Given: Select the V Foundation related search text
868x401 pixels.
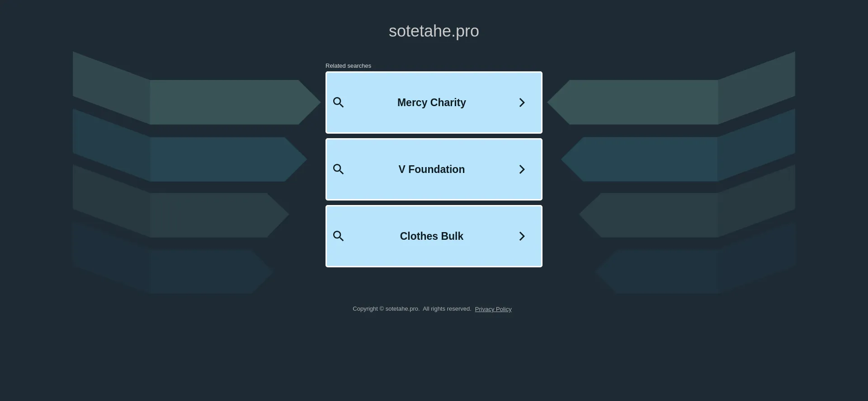Looking at the screenshot, I should click(x=431, y=169).
